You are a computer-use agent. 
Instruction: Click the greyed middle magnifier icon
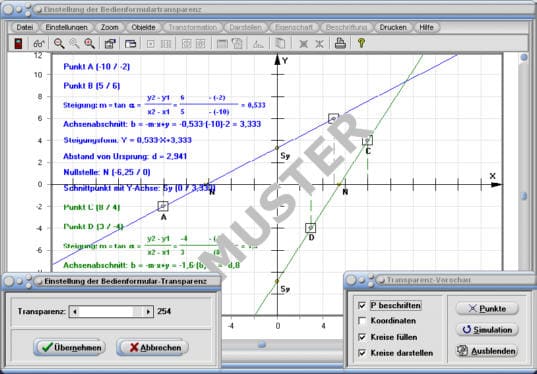click(74, 43)
